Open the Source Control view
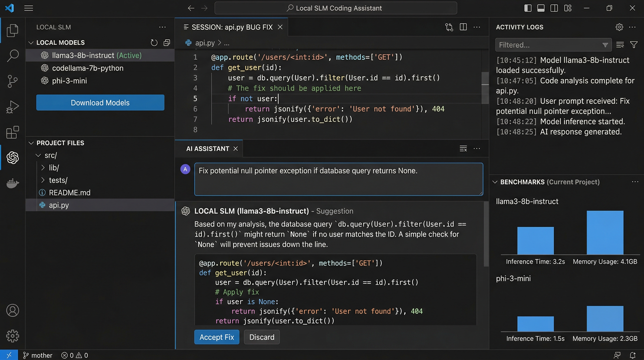 (12, 81)
